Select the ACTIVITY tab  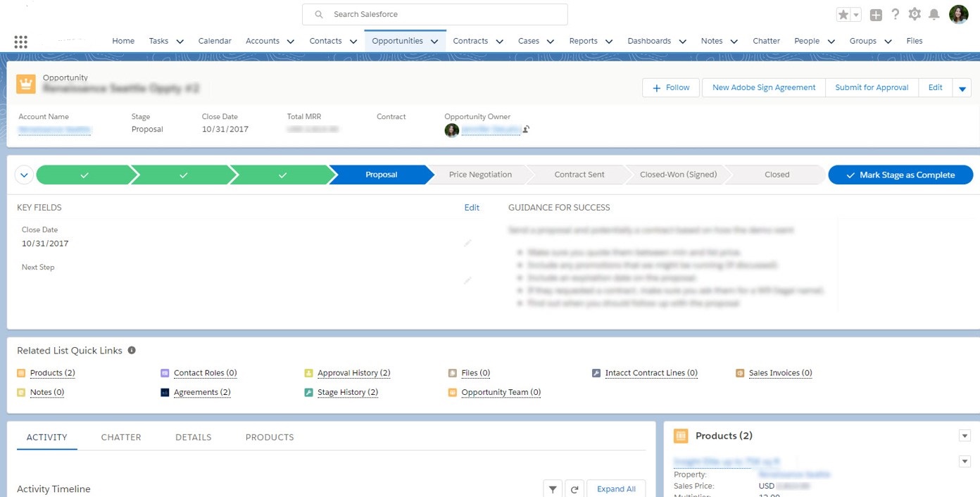click(47, 437)
